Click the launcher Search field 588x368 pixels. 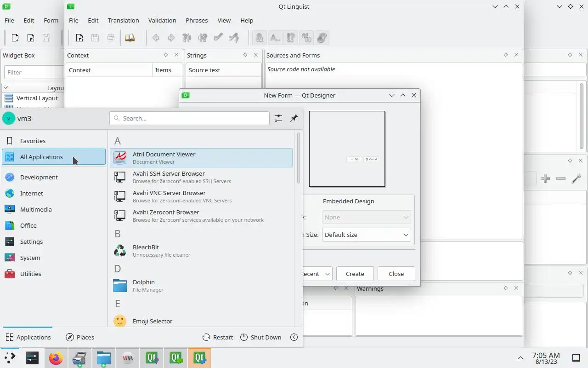(x=189, y=118)
